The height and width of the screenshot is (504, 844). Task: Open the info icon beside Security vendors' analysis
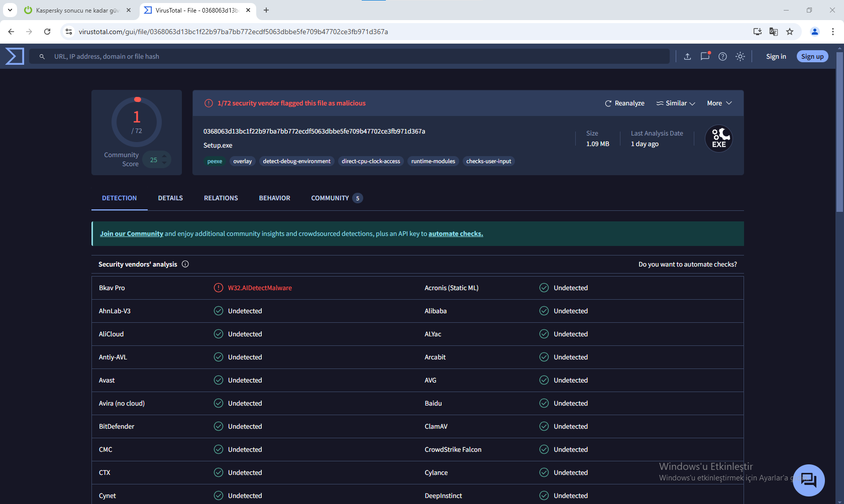(185, 264)
